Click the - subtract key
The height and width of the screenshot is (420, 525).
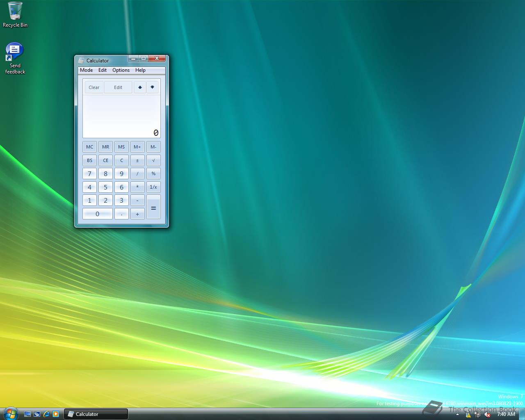(x=137, y=201)
